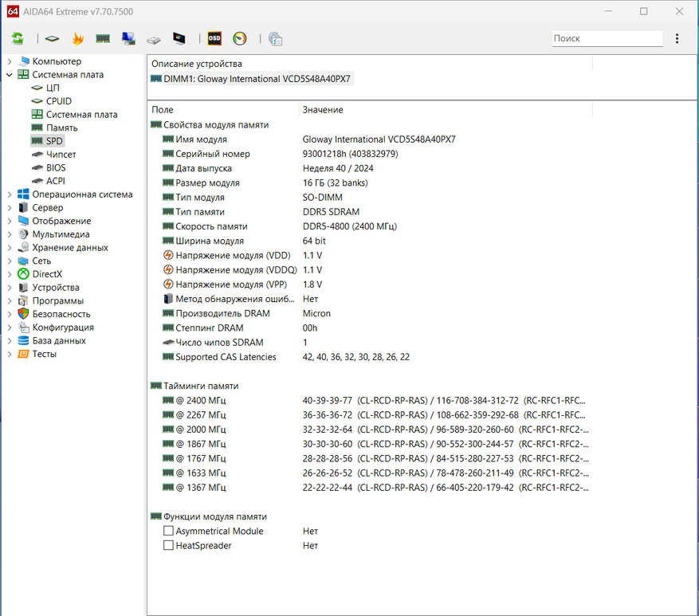Collapse the Системная плата tree node
Screen dimensions: 699x616
[10, 75]
